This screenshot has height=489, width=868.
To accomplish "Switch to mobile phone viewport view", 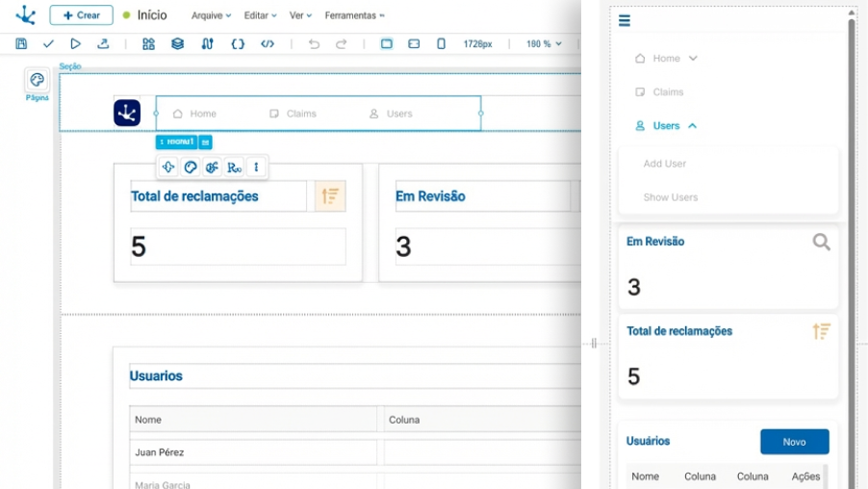I will pyautogui.click(x=441, y=44).
